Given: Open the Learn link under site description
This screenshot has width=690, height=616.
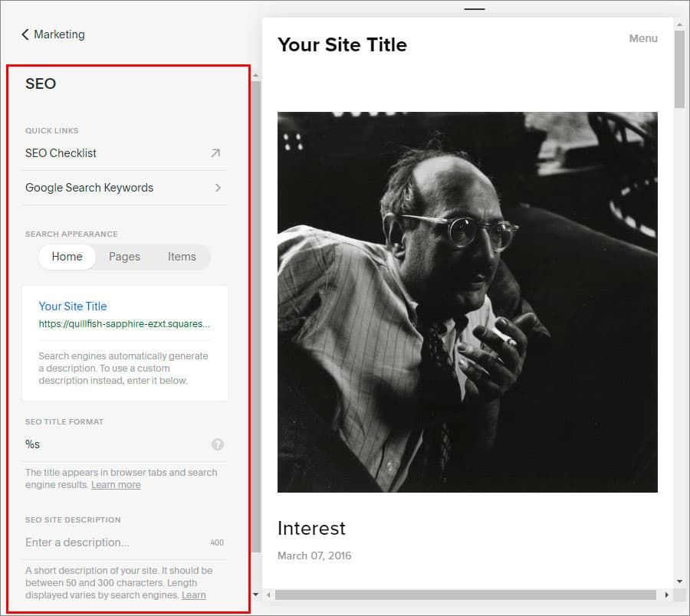Looking at the screenshot, I should pos(194,595).
